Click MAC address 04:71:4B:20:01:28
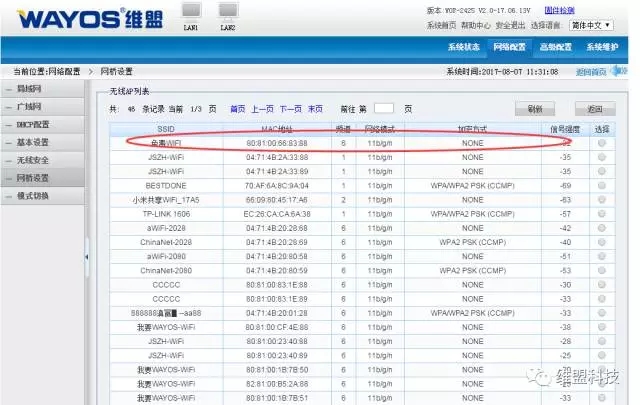 point(277,313)
